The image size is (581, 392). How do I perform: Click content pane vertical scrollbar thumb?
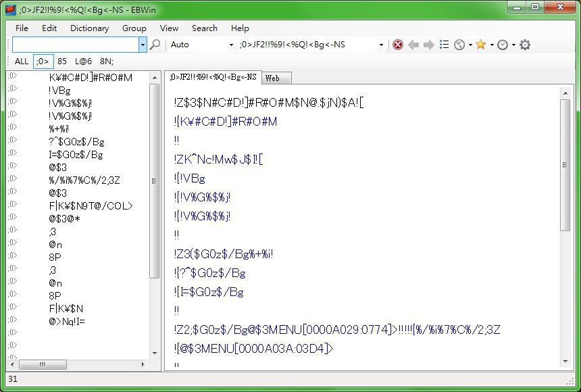coord(565,165)
